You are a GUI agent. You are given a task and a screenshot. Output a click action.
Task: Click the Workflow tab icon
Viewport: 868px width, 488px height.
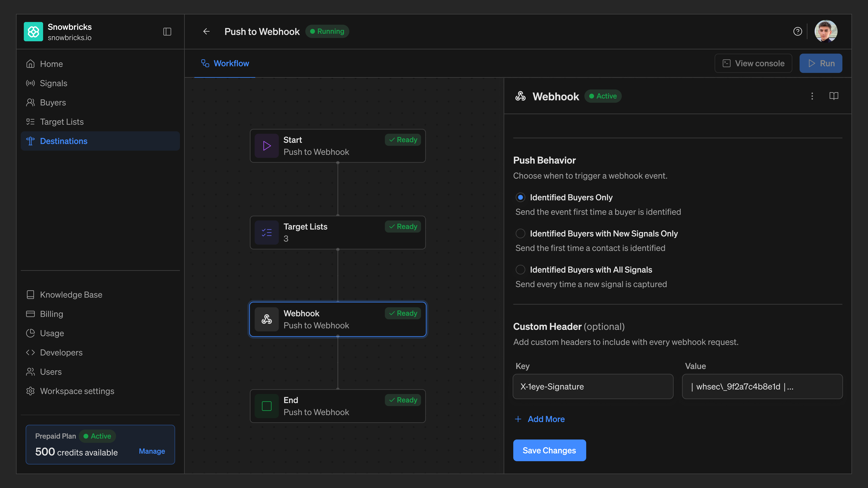pyautogui.click(x=205, y=63)
